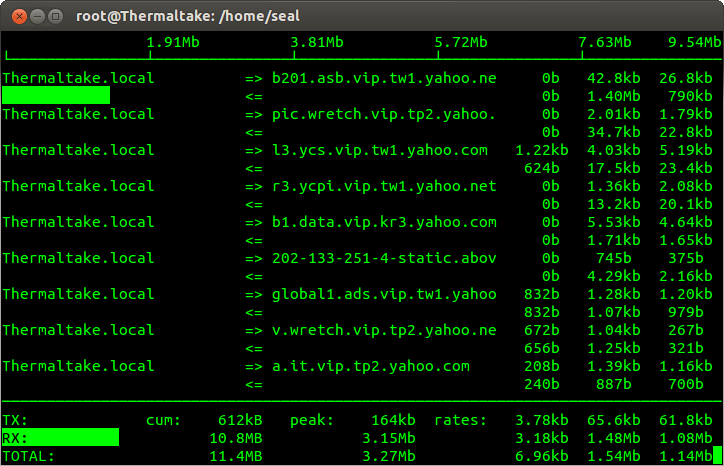Click the 42.8kb rate value
Image resolution: width=724 pixels, height=466 pixels.
point(614,79)
